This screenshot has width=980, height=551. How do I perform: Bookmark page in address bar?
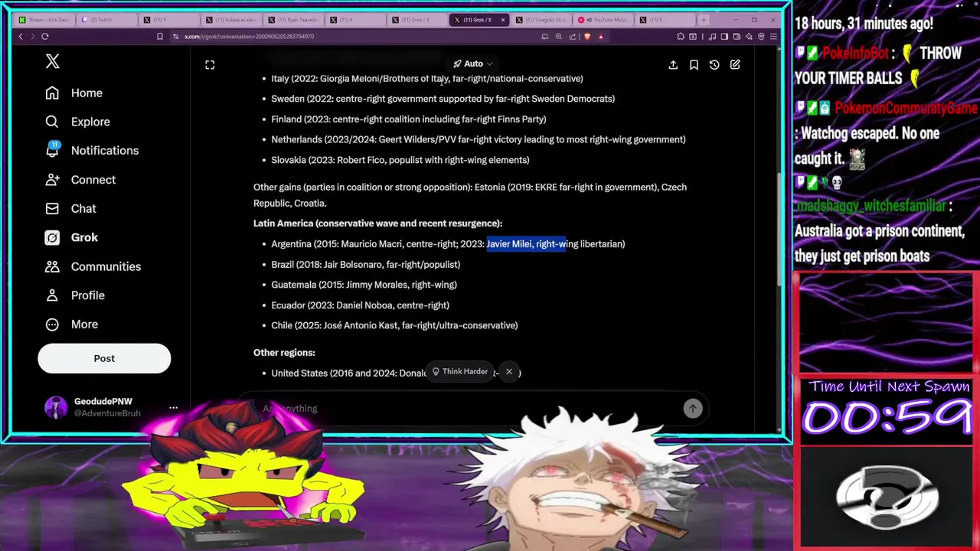pos(159,36)
